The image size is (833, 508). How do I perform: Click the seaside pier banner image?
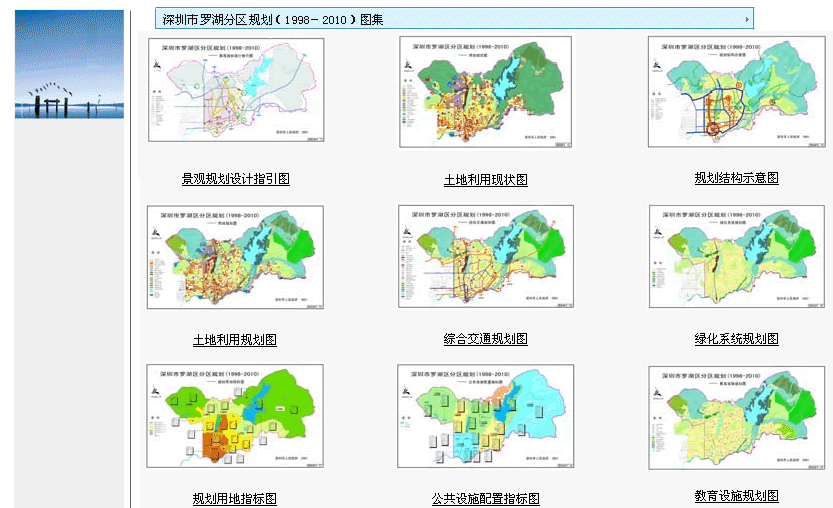(69, 64)
